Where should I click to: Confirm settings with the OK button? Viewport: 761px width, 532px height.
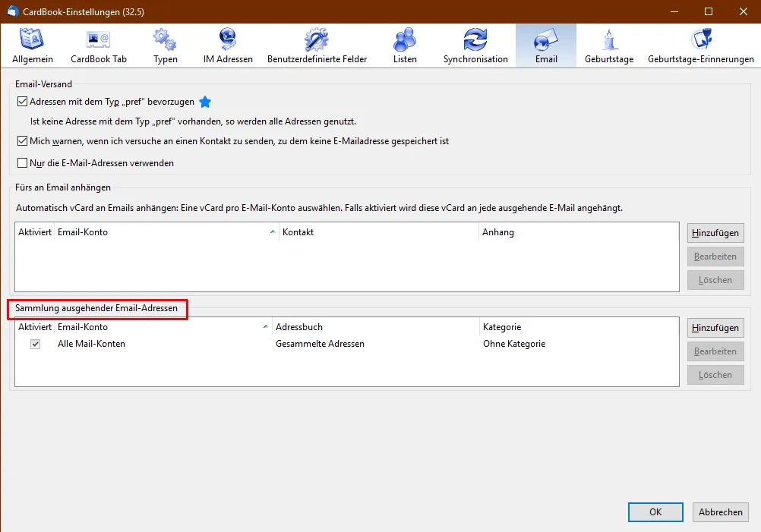pyautogui.click(x=655, y=512)
